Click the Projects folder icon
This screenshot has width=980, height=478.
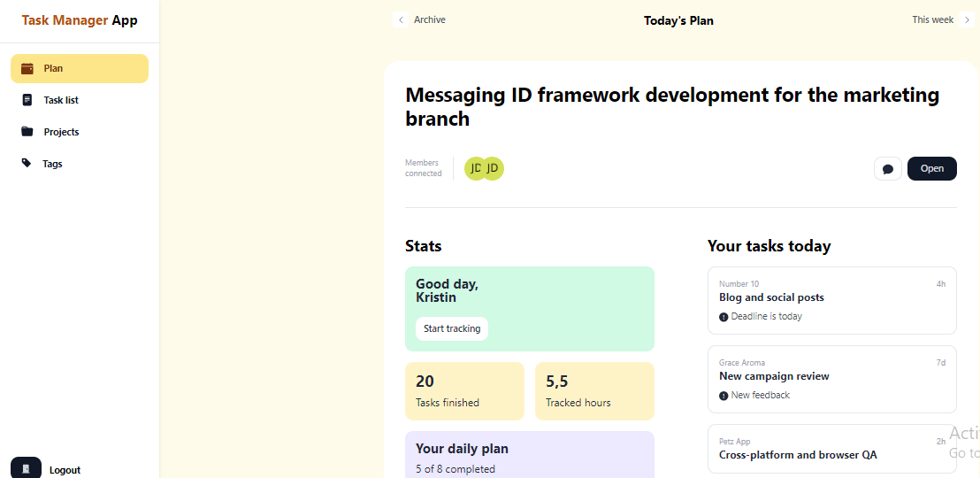pyautogui.click(x=27, y=131)
